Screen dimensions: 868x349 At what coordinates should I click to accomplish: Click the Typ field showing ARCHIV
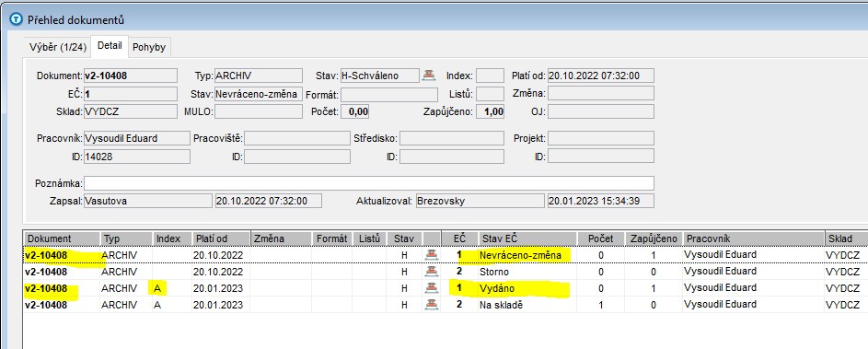258,76
